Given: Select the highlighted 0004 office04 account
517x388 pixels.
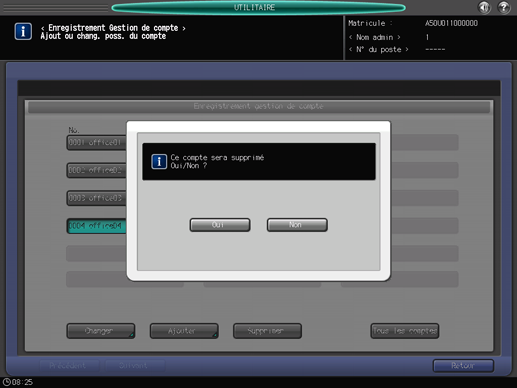Looking at the screenshot, I should 96,226.
